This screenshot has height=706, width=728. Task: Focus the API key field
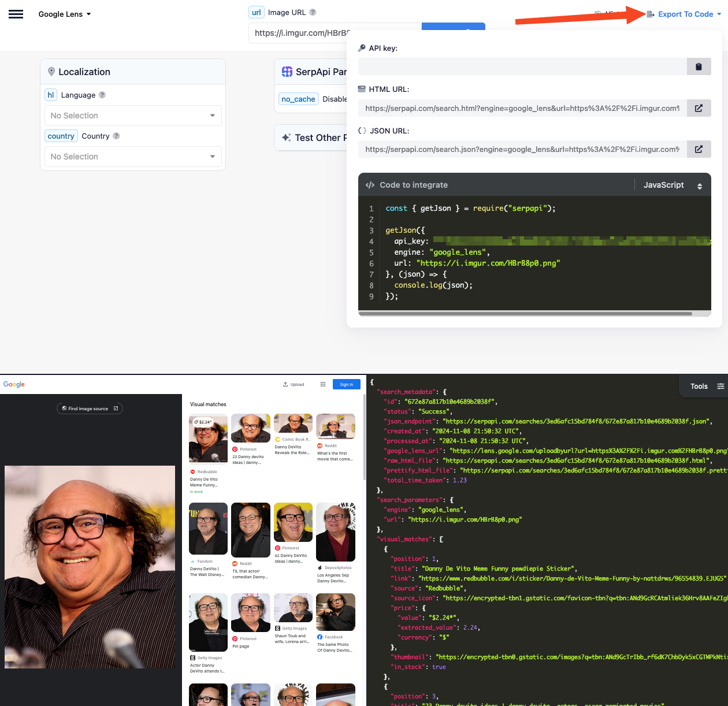pyautogui.click(x=522, y=66)
